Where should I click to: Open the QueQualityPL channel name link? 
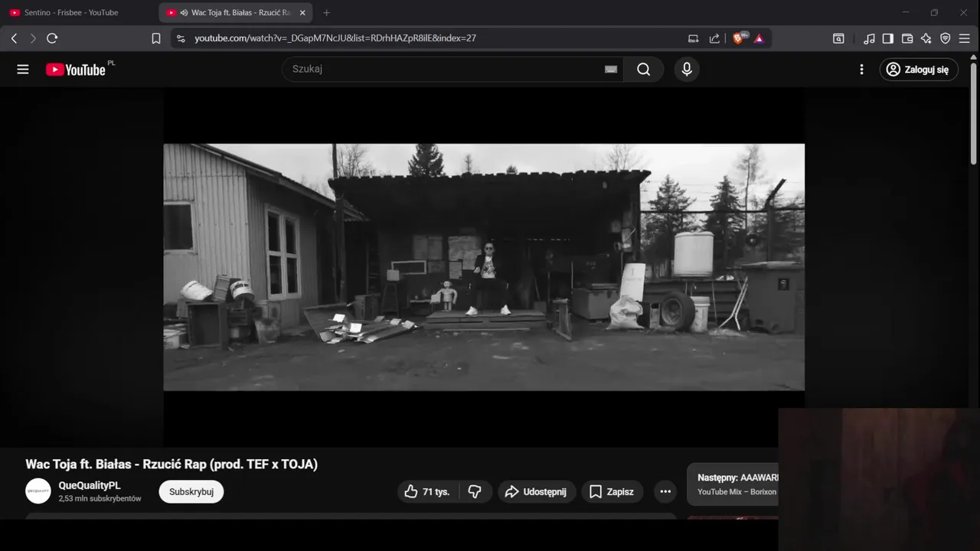pos(90,485)
